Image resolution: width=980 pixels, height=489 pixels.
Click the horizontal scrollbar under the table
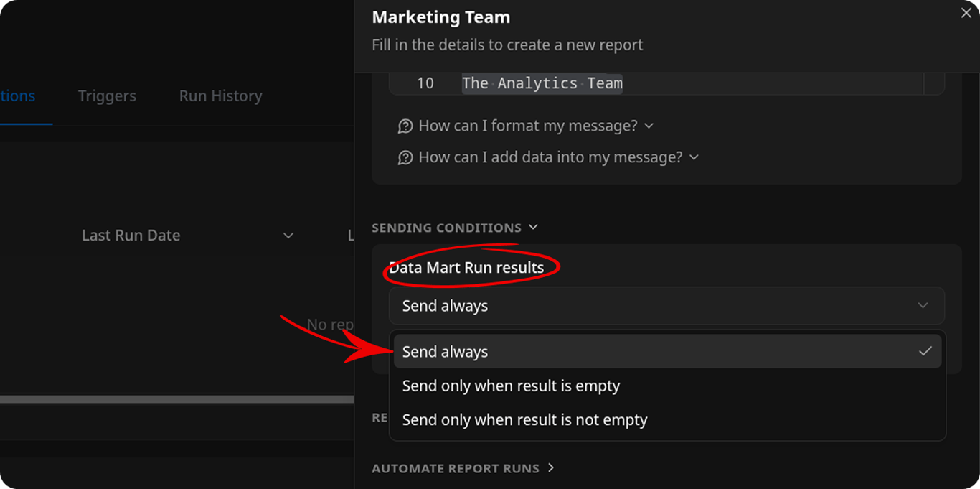click(x=176, y=399)
